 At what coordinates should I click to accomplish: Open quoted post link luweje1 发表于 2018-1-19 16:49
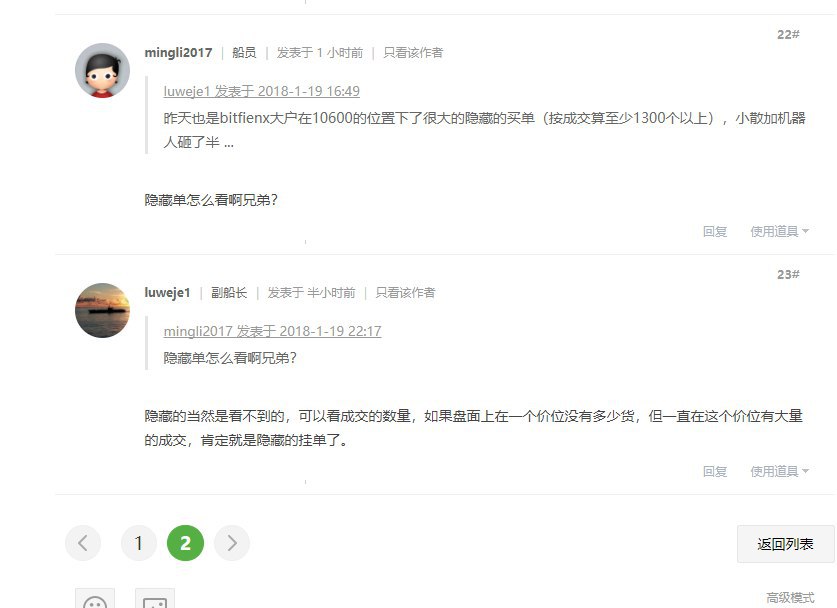[x=262, y=91]
